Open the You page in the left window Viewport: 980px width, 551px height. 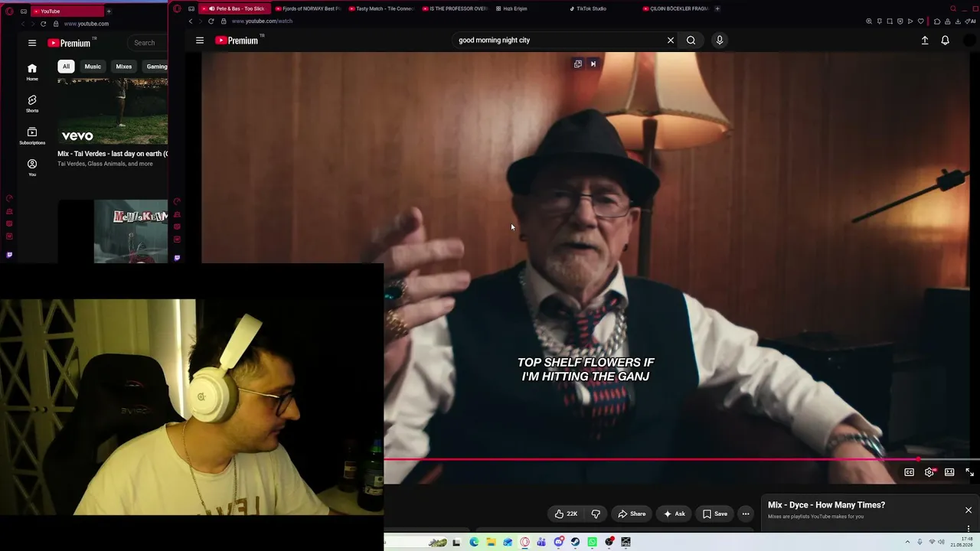[x=32, y=168]
